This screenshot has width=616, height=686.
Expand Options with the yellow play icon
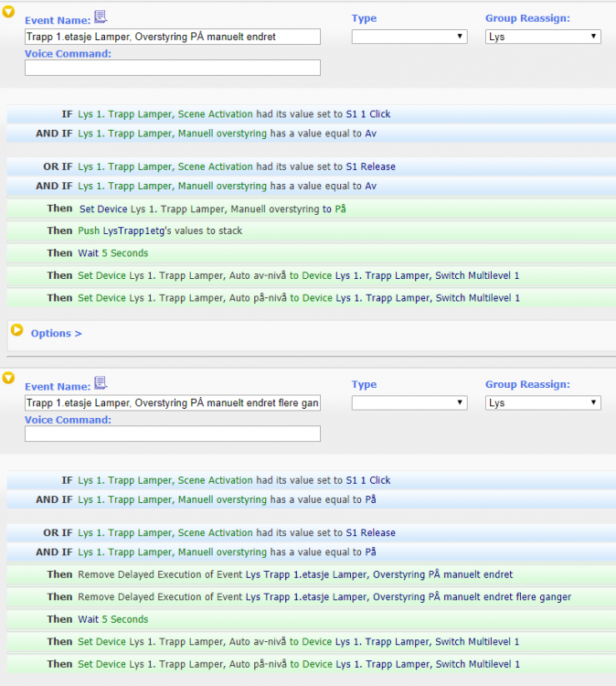17,330
